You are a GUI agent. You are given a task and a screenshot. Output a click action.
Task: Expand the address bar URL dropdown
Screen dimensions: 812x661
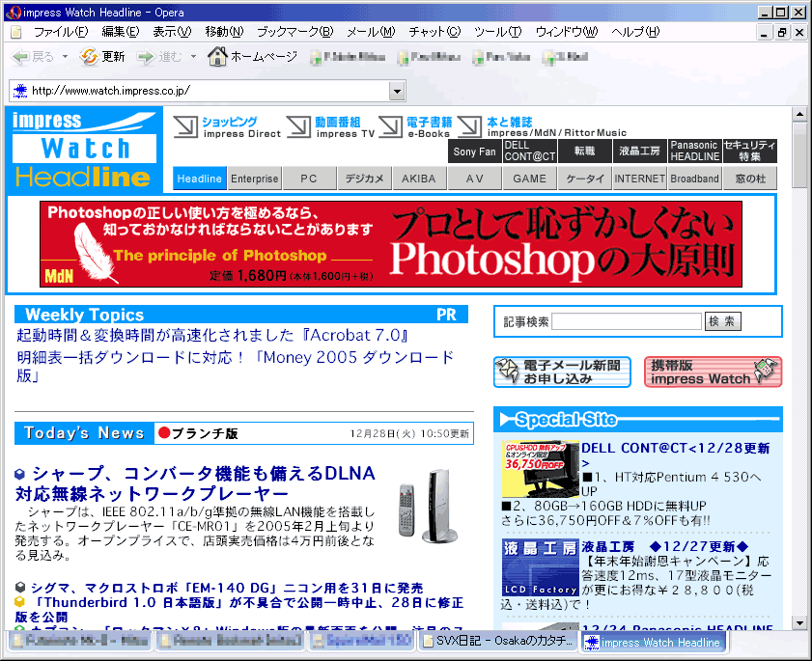click(x=396, y=91)
